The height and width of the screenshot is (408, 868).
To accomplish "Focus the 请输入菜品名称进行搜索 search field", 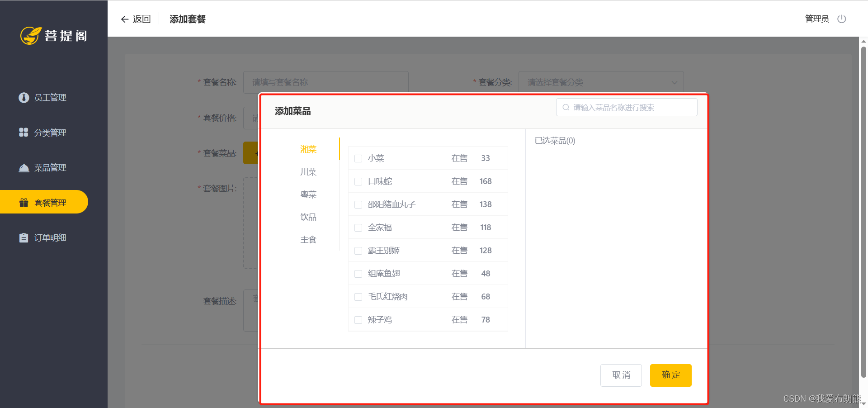I will click(x=627, y=107).
